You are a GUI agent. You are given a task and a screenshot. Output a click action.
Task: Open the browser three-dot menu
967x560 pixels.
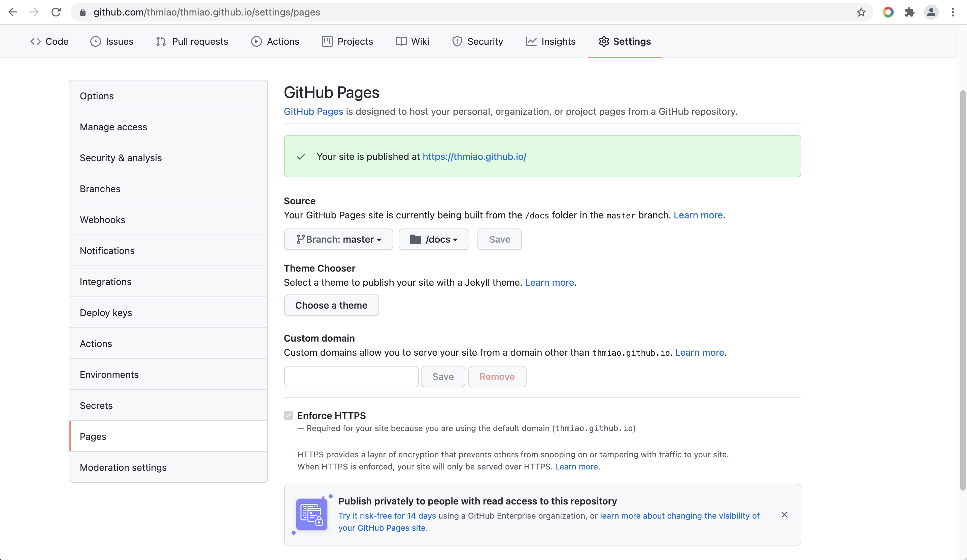tap(953, 12)
